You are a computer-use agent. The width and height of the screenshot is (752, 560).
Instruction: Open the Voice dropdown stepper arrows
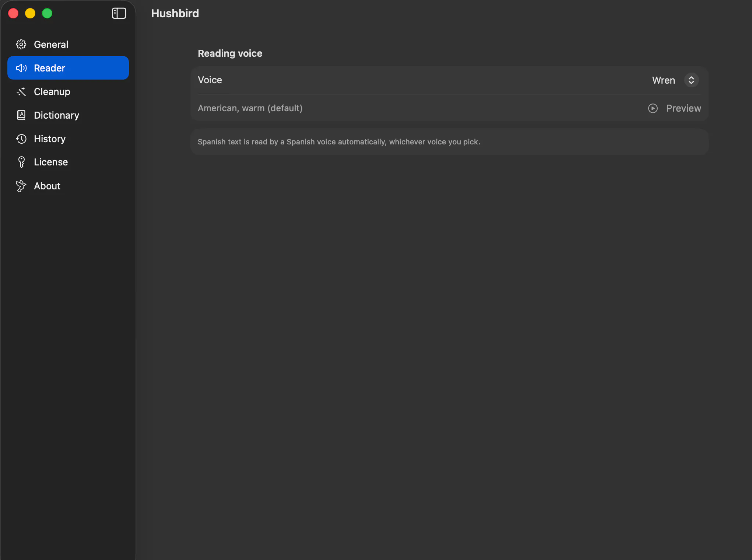pyautogui.click(x=691, y=80)
